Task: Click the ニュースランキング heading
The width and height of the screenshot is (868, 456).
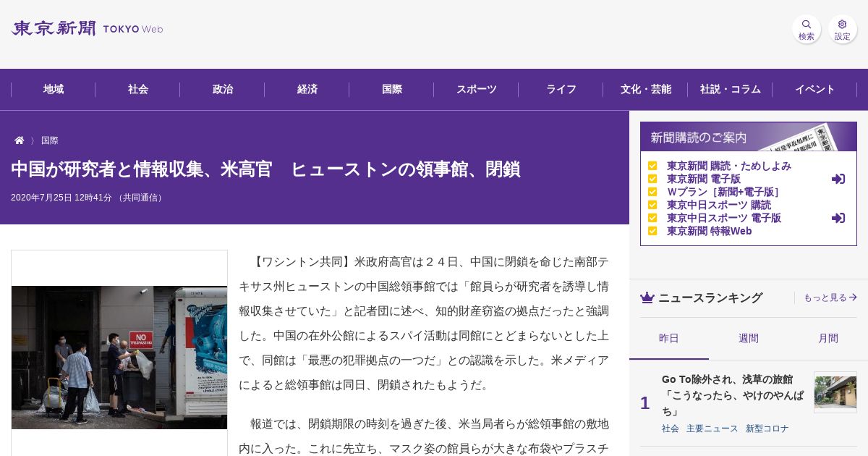Action: tap(710, 297)
